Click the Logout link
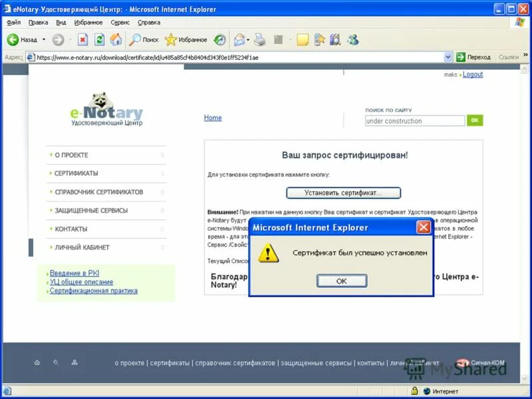Viewport: 532px width, 399px height. click(473, 74)
